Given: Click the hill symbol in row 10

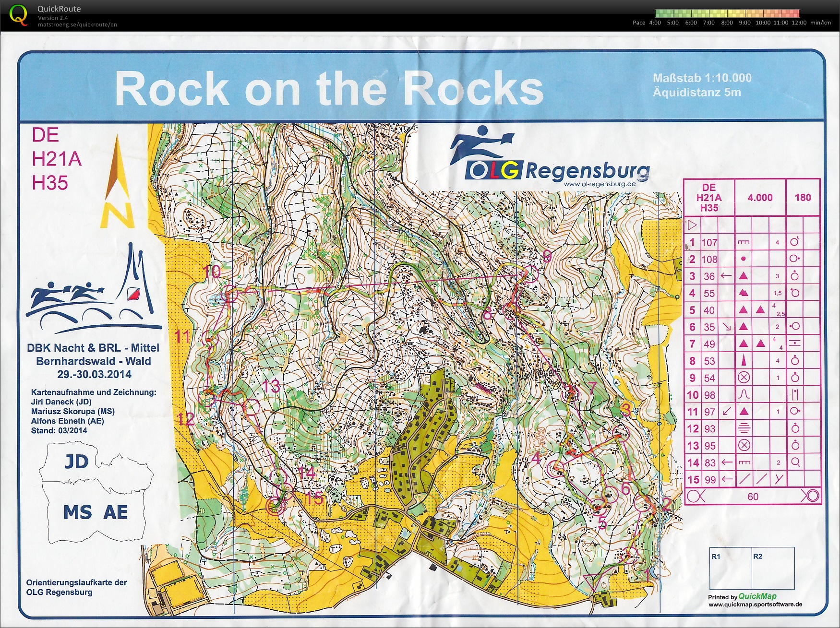Looking at the screenshot, I should [x=743, y=395].
